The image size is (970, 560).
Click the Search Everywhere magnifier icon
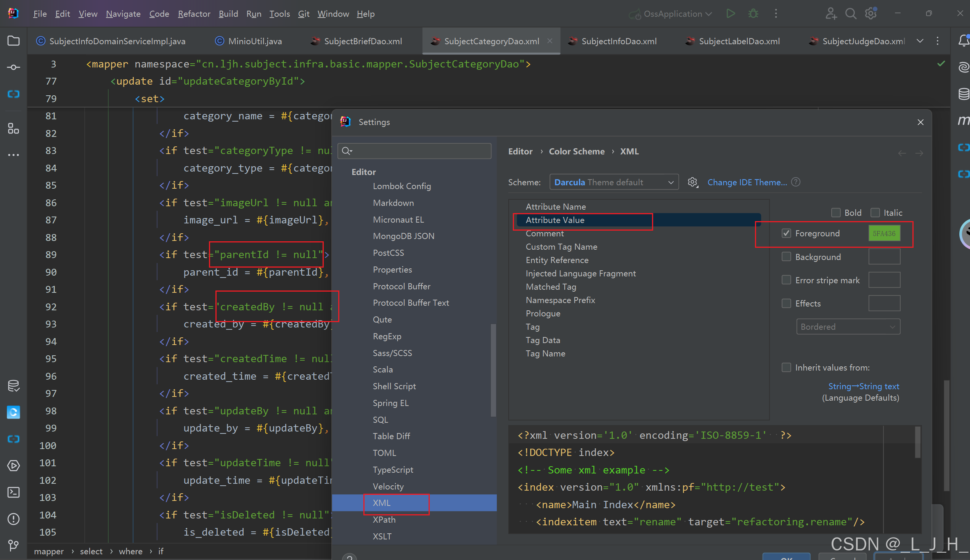coord(851,14)
